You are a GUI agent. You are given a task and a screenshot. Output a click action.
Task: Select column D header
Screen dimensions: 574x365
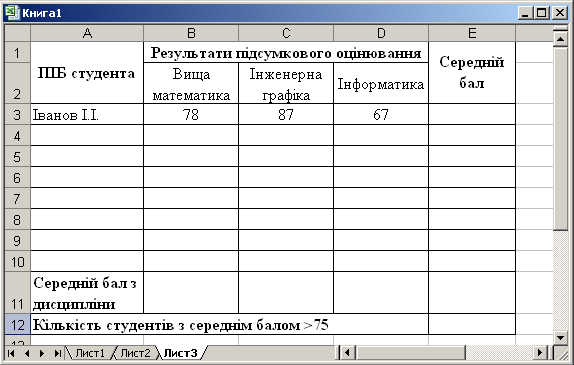(381, 33)
